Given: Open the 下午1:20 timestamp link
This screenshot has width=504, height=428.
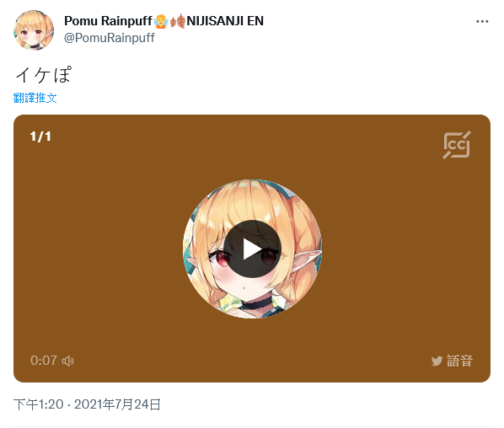Looking at the screenshot, I should [x=39, y=404].
